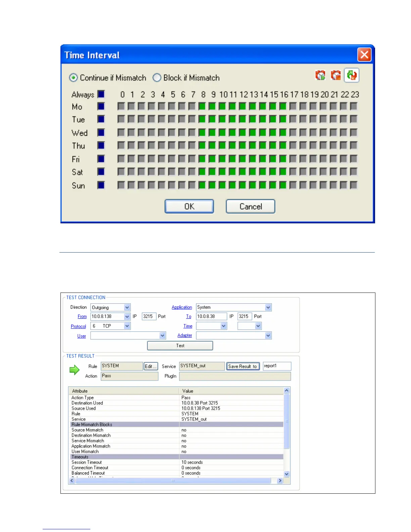Toggle the Tue day blue square
The image size is (411, 532).
click(x=101, y=119)
